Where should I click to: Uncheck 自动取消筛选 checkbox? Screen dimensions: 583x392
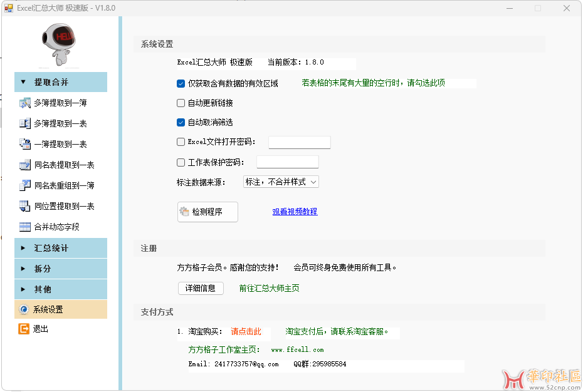tap(181, 122)
